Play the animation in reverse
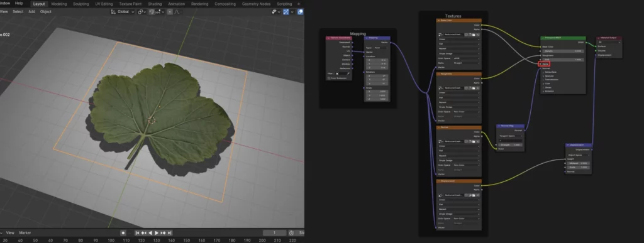Viewport: 644px width, 243px height. (x=150, y=233)
